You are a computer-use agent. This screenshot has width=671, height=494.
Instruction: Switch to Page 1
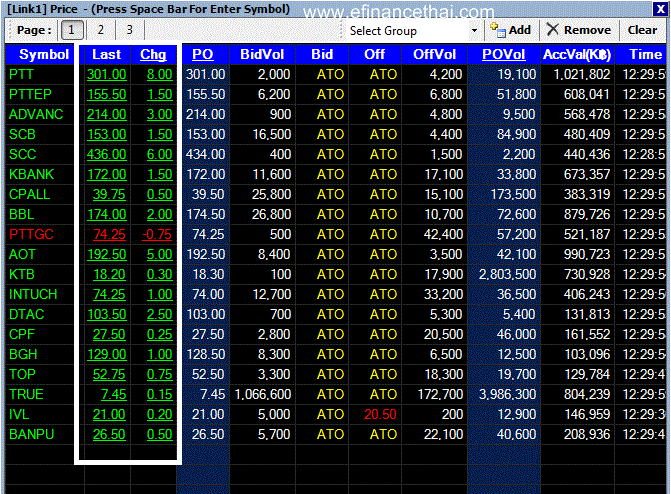(71, 30)
